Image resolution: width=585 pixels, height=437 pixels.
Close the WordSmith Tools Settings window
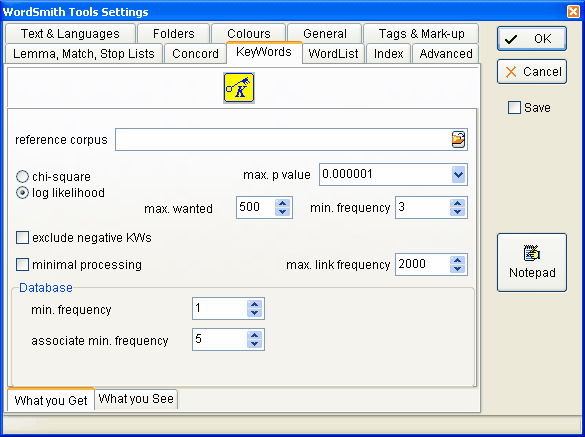tap(573, 12)
